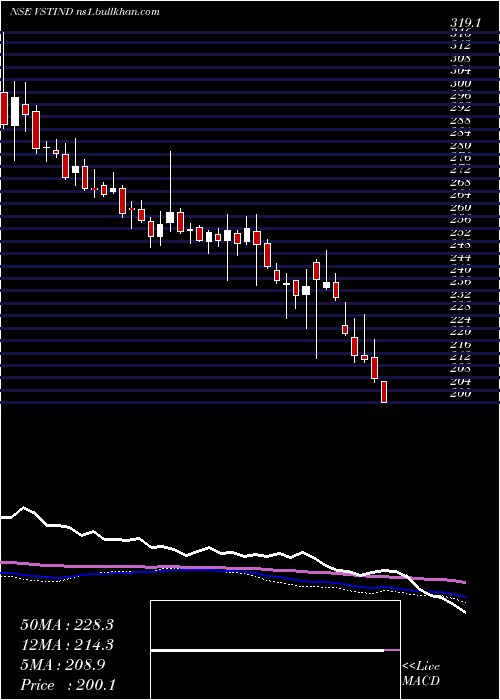Click the <<Live MACD label
The height and width of the screenshot is (700, 500).
click(x=421, y=674)
